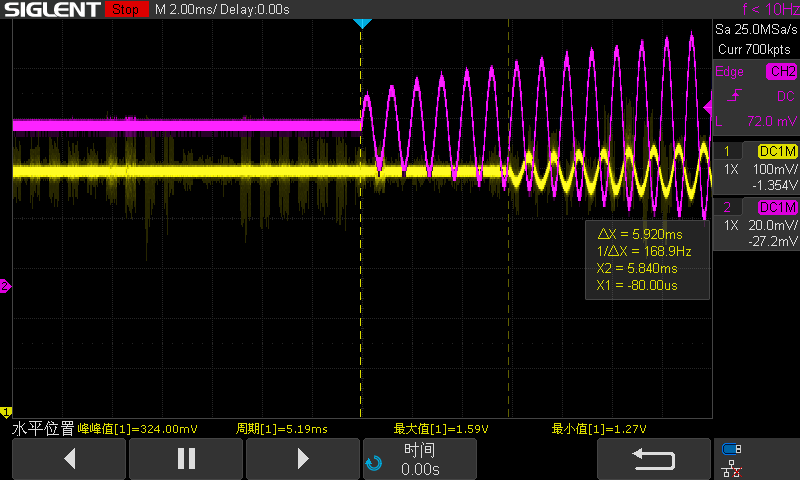Click the Curr 700kpts memory depth
This screenshot has height=480, width=800.
coord(754,49)
